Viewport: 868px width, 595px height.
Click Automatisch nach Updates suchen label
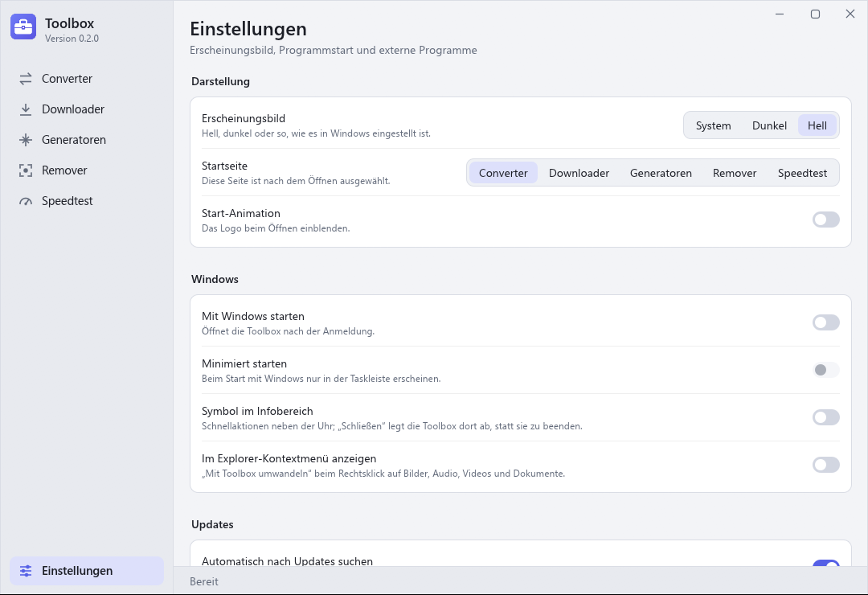[x=287, y=561]
